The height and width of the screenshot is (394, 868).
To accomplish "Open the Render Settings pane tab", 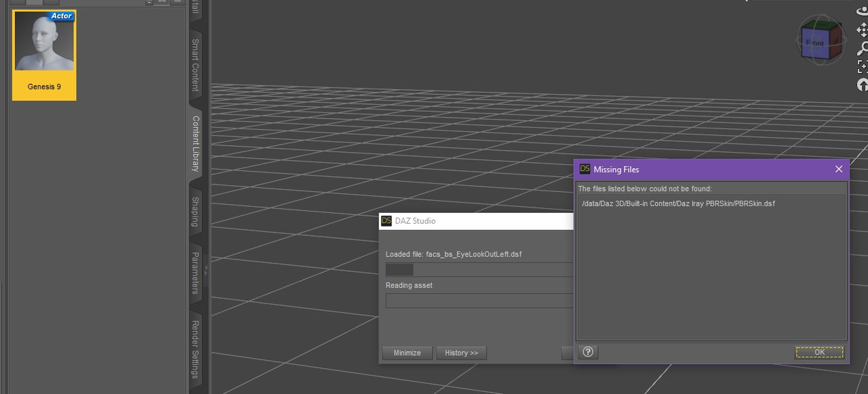I will click(x=195, y=349).
